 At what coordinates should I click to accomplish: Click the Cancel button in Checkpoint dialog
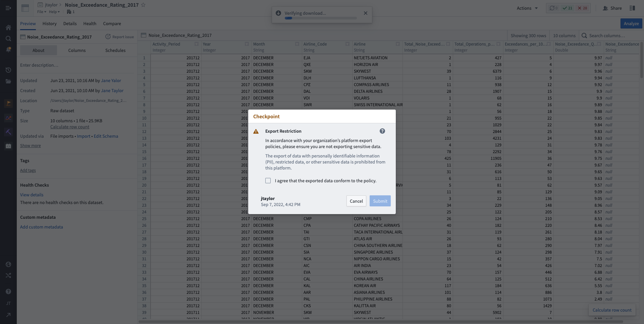click(356, 201)
